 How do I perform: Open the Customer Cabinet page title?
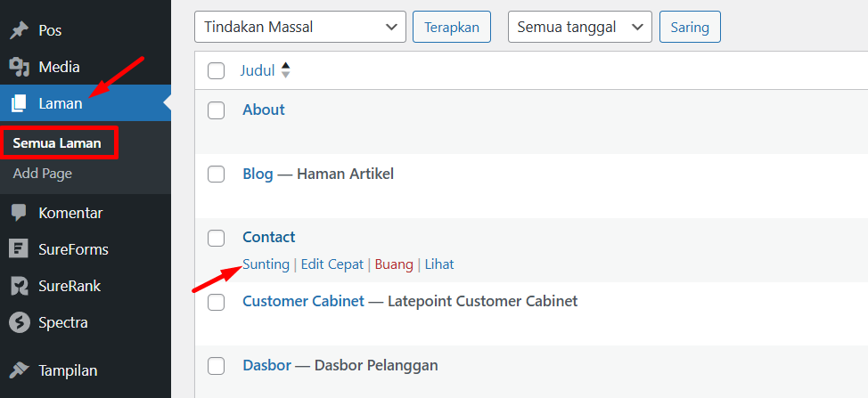[x=303, y=301]
